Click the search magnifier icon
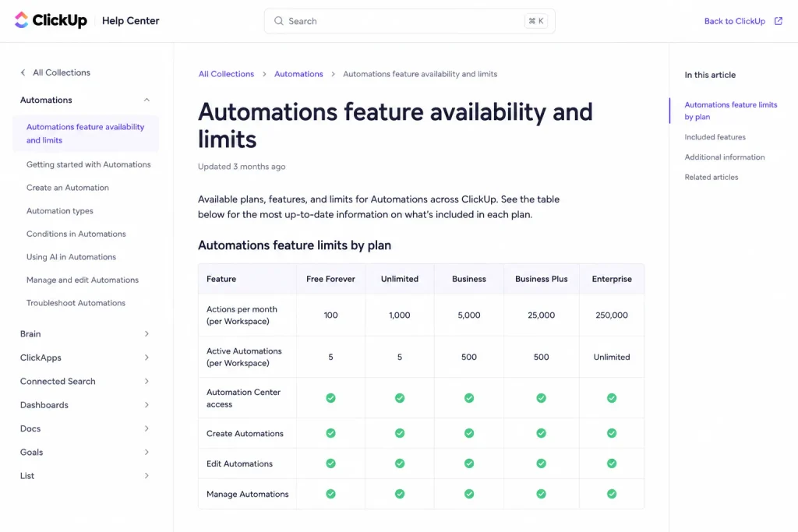 tap(278, 21)
